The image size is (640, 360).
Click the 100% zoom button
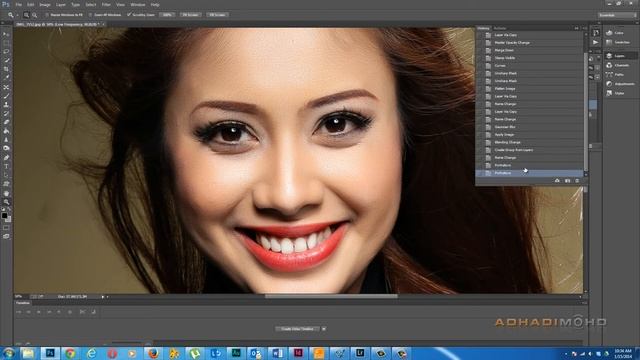[x=167, y=15]
